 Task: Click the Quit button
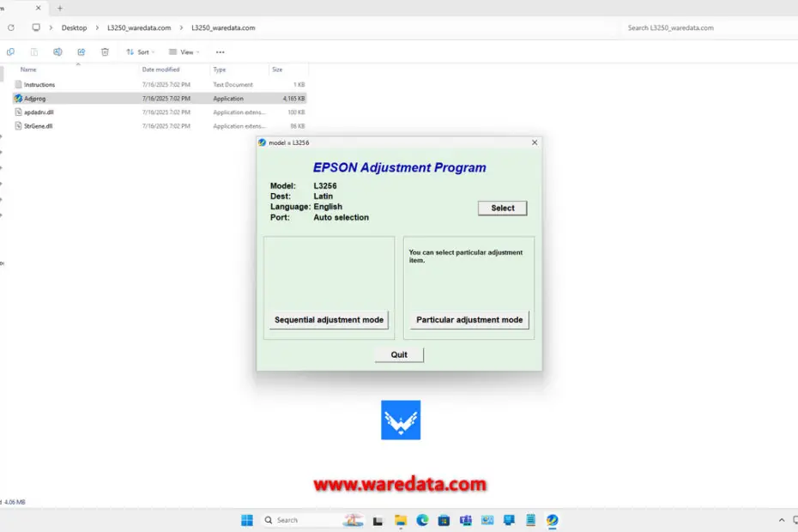[x=399, y=354]
